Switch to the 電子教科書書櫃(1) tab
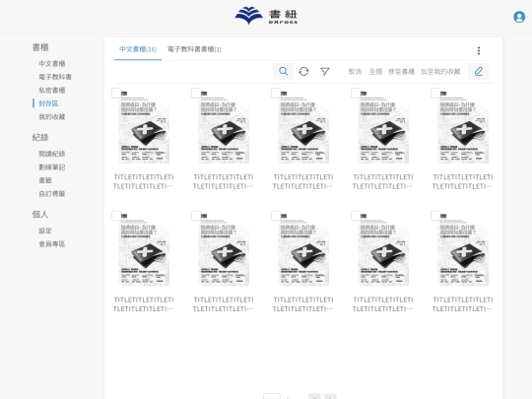Screen dimensions: 532x399 (x=194, y=49)
